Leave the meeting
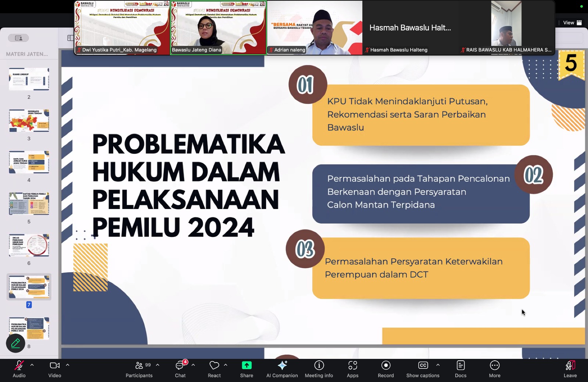 tap(570, 369)
